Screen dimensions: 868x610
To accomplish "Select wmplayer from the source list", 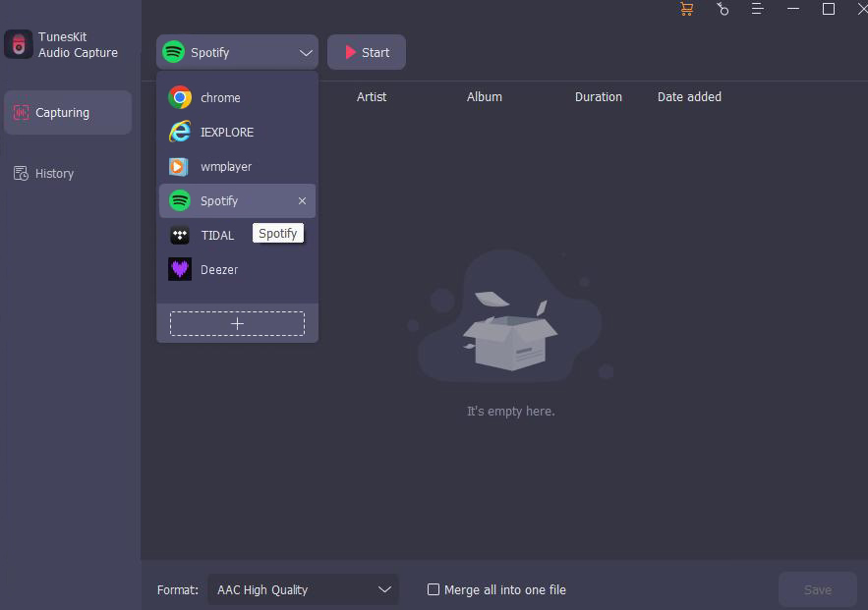I will (238, 166).
